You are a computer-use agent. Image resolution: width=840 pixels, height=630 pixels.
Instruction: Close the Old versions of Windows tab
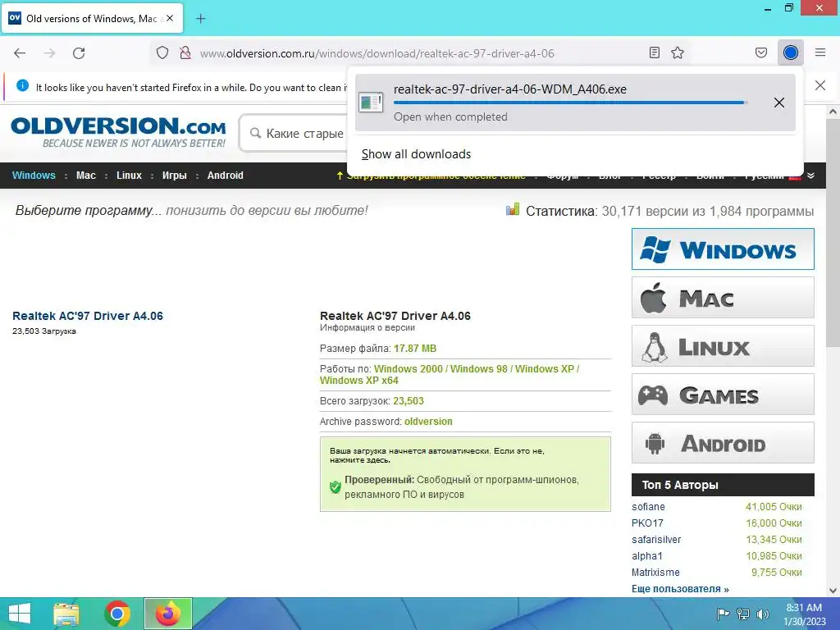click(170, 18)
